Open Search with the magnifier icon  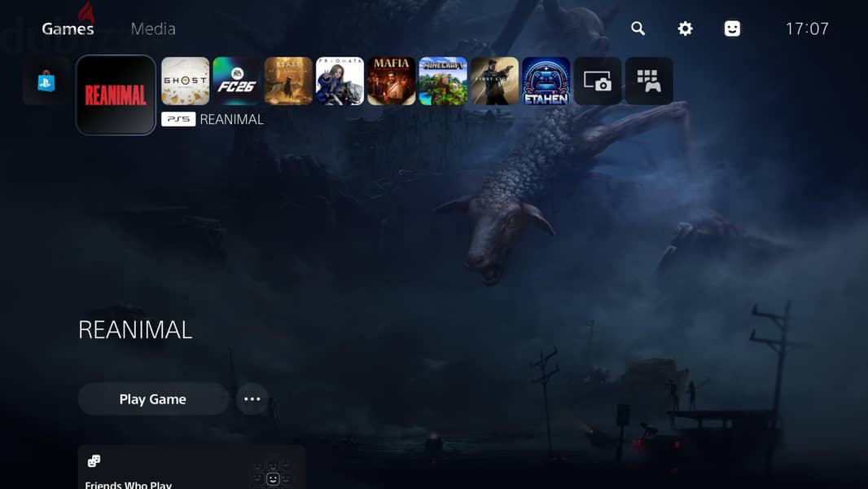[638, 29]
